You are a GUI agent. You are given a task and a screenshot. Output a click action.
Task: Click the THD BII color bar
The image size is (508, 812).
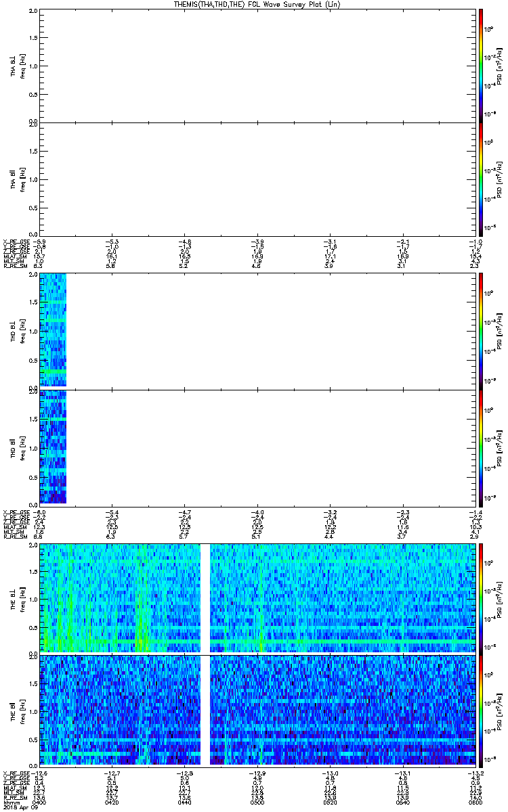[481, 447]
